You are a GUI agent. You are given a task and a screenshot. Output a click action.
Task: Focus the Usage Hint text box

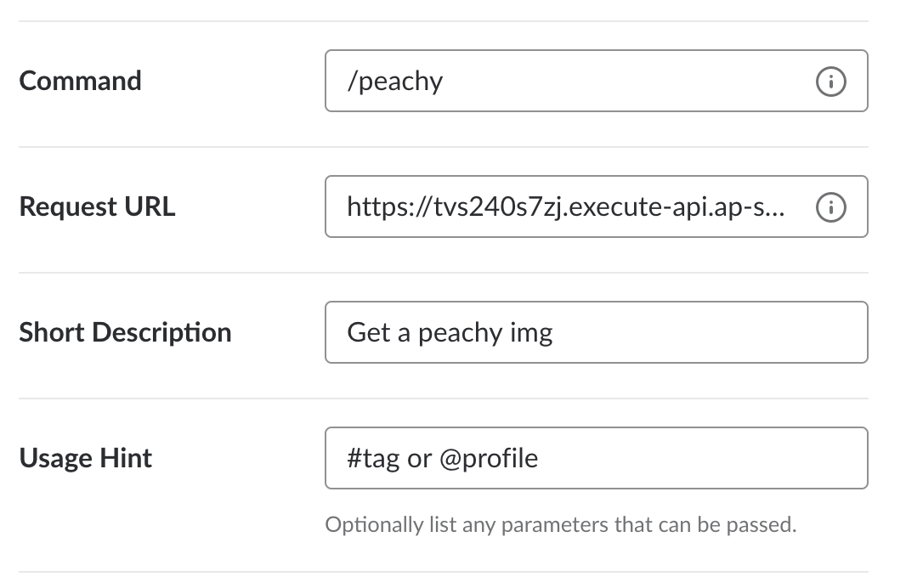(597, 458)
